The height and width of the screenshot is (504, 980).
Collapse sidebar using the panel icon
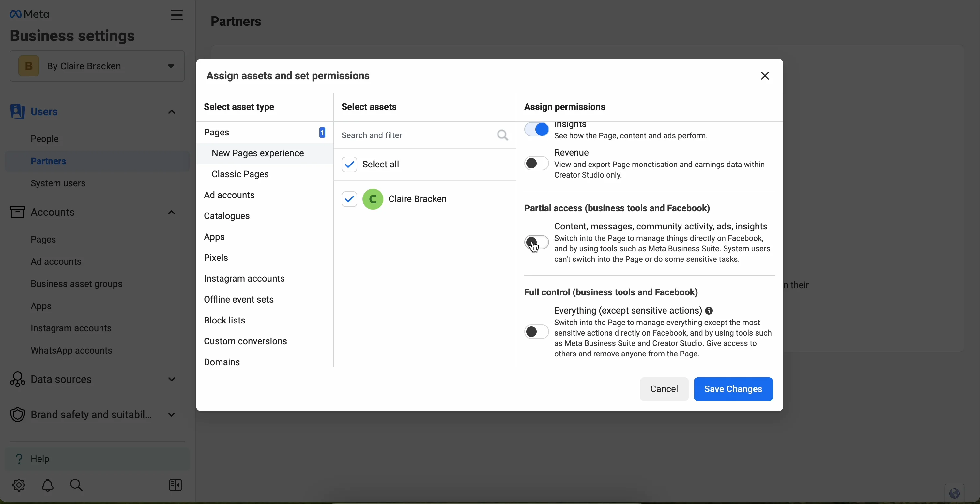coord(176,485)
